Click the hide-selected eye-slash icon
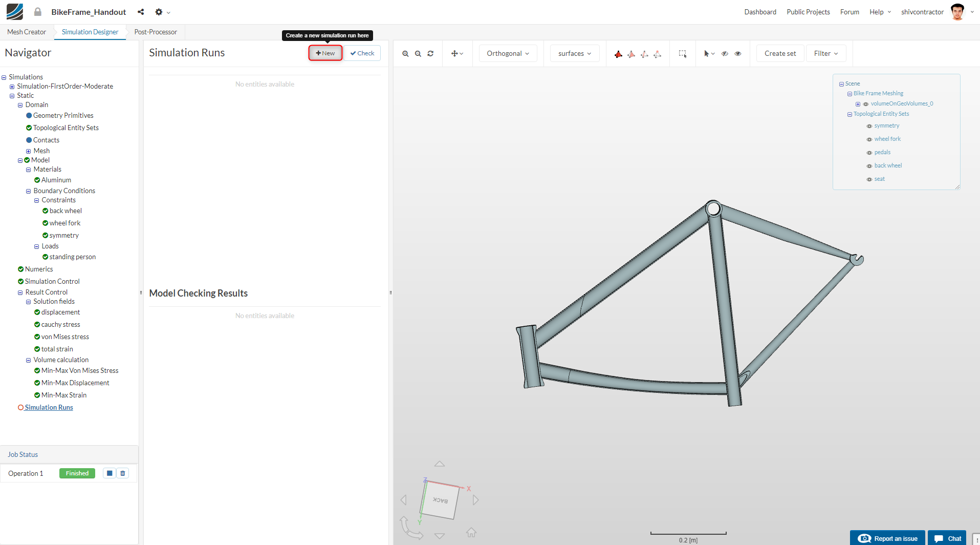 (x=725, y=53)
